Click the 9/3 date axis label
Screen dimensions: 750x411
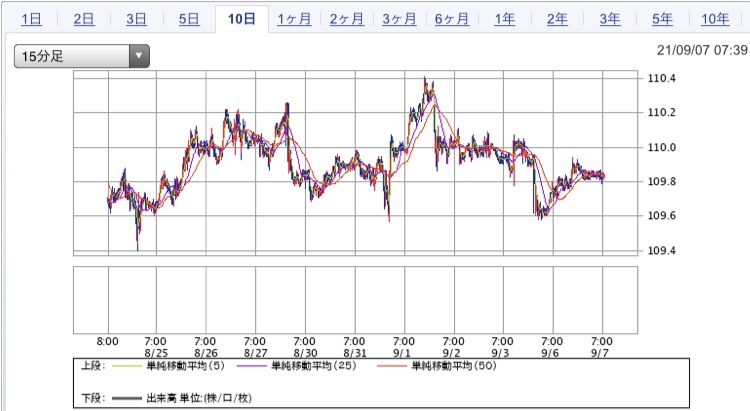(500, 353)
